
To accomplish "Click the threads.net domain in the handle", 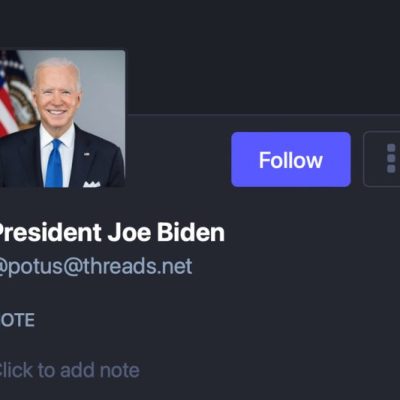I will (137, 266).
